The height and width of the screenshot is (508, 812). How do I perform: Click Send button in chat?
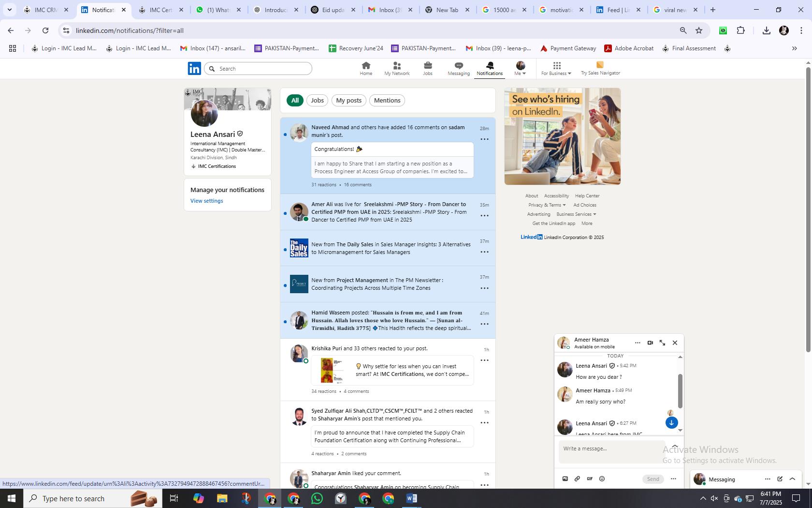point(653,479)
